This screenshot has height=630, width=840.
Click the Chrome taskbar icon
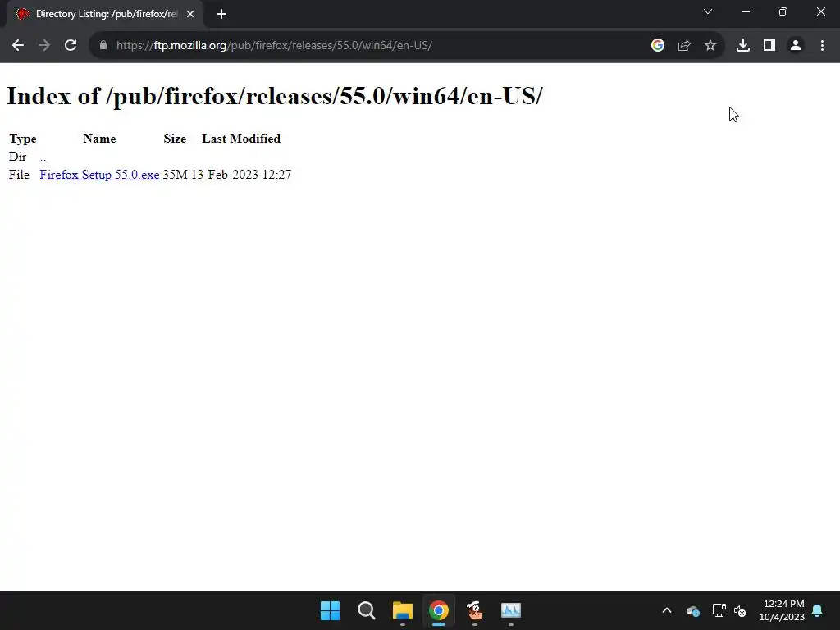(439, 610)
